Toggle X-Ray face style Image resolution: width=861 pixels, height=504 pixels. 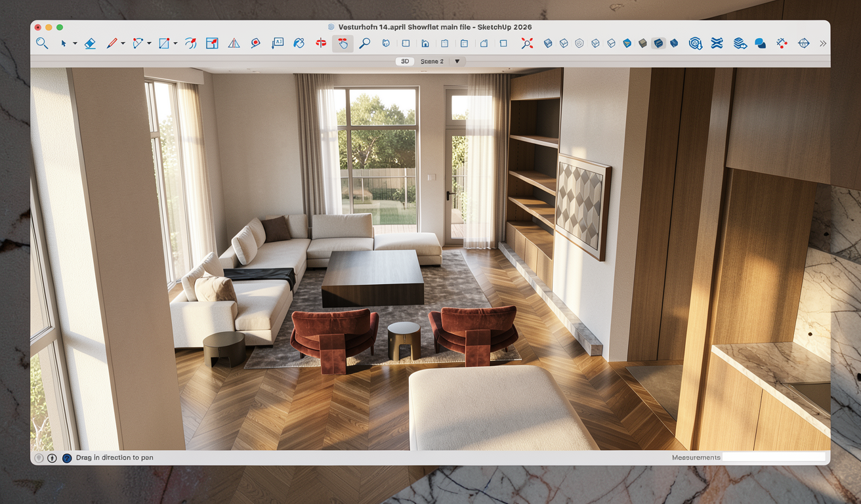pyautogui.click(x=548, y=43)
